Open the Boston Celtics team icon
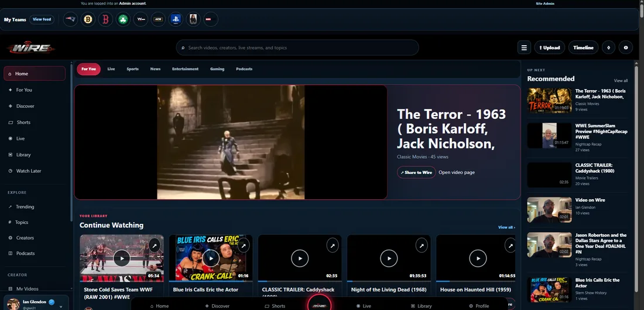644x310 pixels. [x=123, y=19]
